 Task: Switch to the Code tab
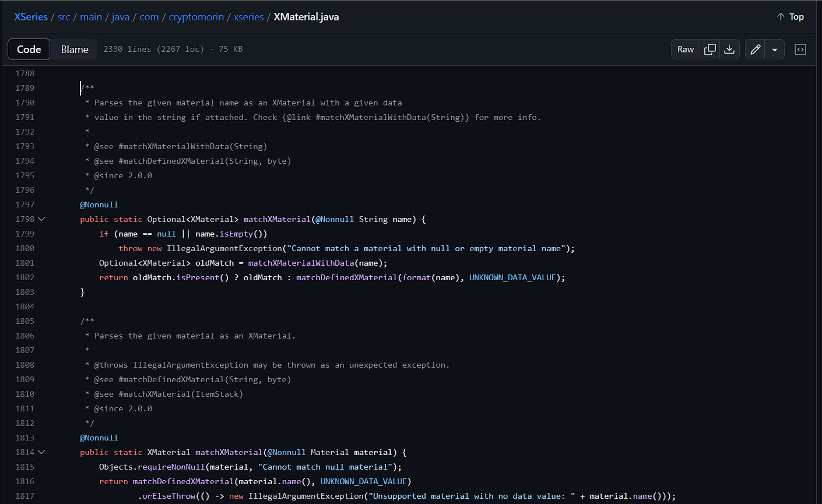click(29, 50)
